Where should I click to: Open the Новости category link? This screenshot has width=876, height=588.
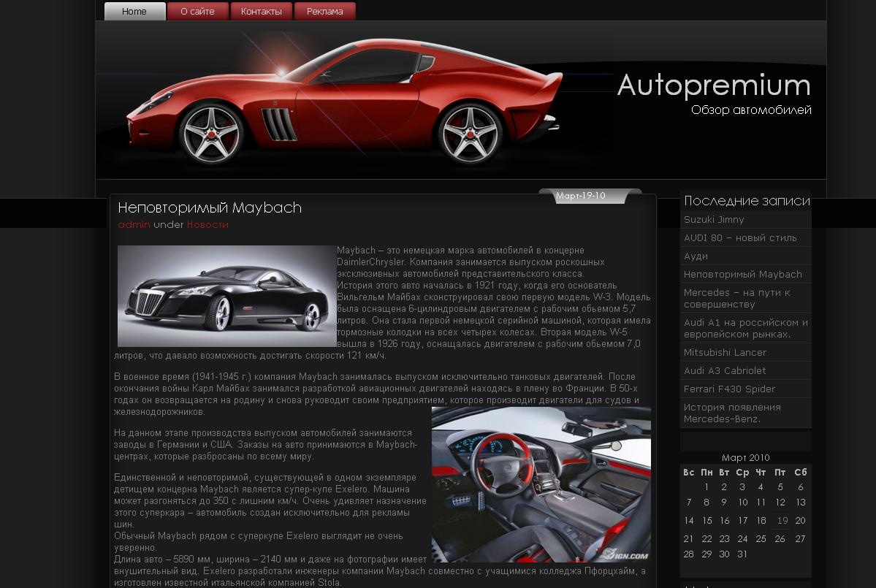(207, 224)
